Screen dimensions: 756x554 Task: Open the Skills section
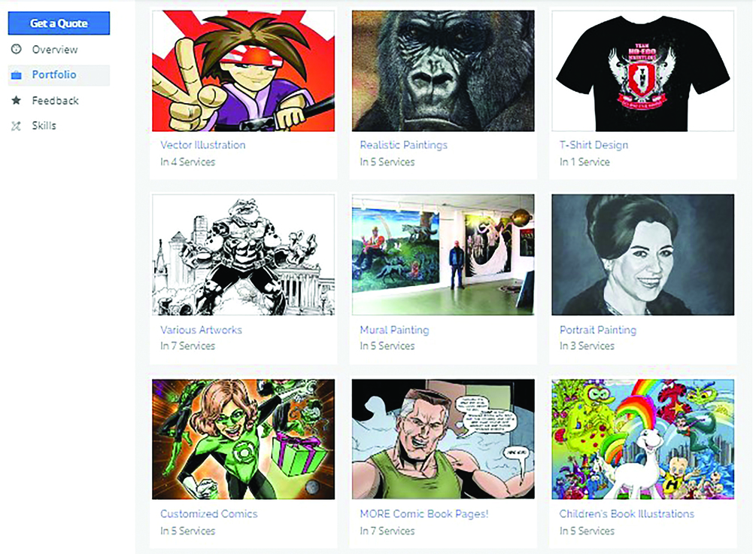(x=44, y=126)
